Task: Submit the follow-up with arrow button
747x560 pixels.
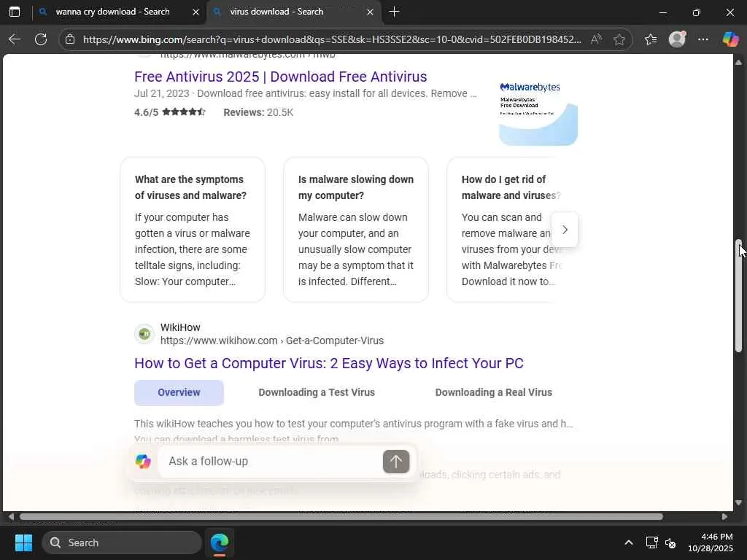Action: 396,462
